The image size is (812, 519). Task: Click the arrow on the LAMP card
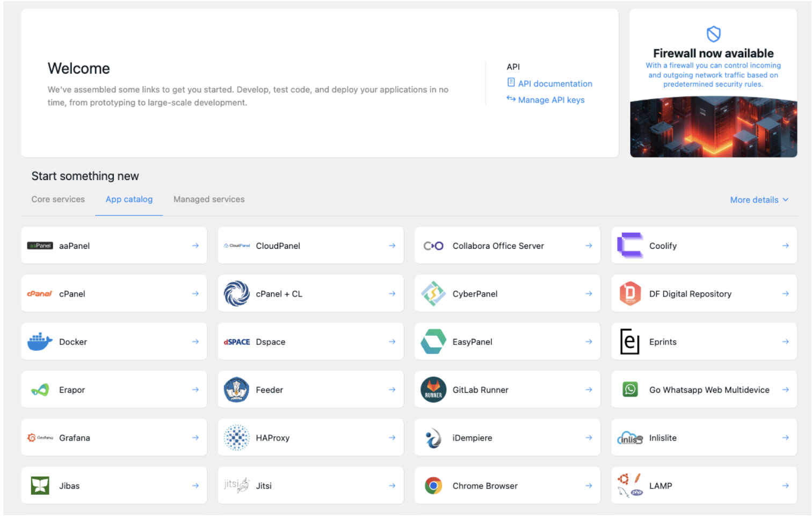[x=786, y=486]
